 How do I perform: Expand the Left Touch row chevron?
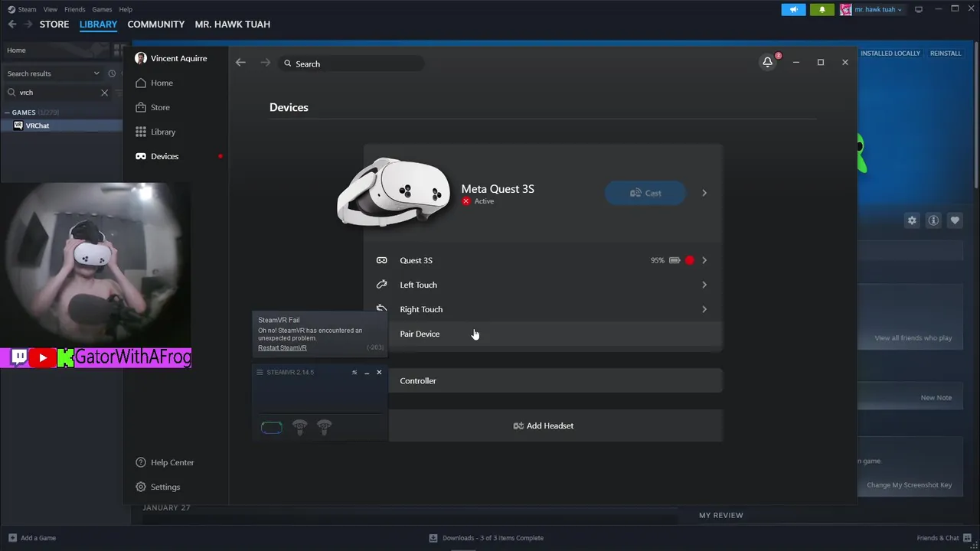click(x=704, y=285)
